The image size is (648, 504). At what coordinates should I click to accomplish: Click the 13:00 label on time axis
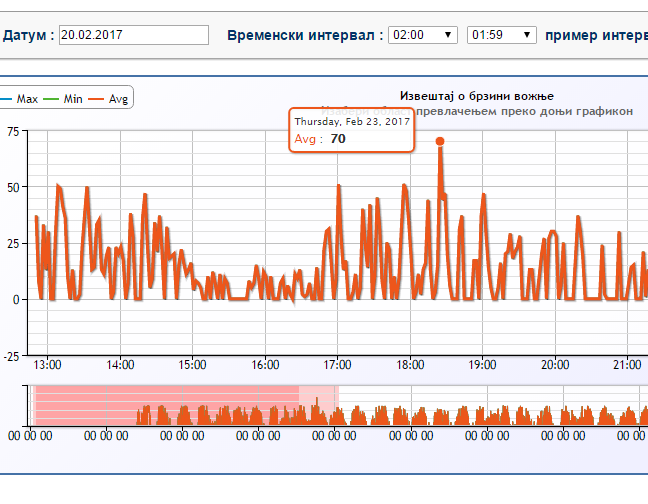point(47,364)
